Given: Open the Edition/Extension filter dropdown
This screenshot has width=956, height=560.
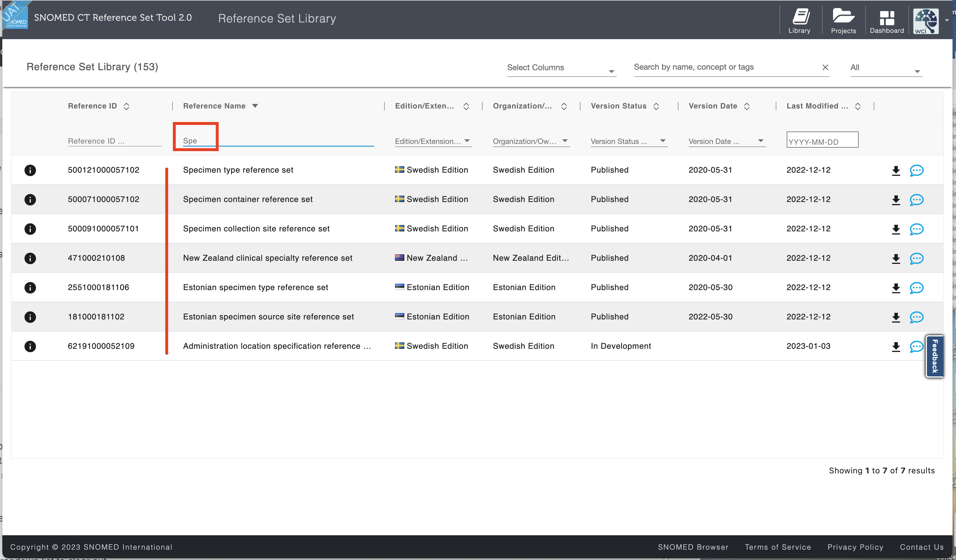Looking at the screenshot, I should click(x=433, y=141).
